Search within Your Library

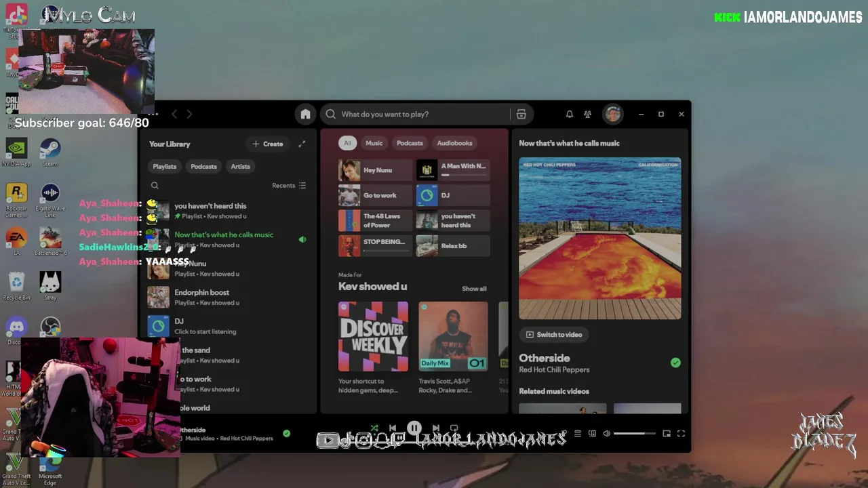coord(155,185)
